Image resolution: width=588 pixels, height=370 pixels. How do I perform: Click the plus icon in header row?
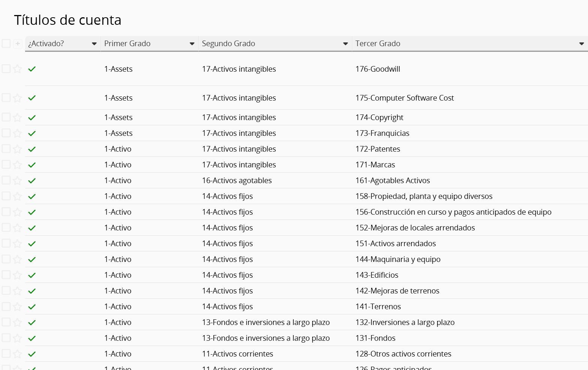(18, 44)
